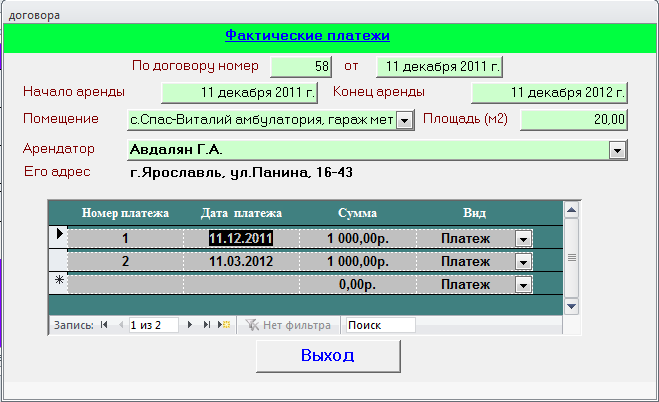This screenshot has width=659, height=402.
Task: Go to first record in navigator
Action: 104,325
